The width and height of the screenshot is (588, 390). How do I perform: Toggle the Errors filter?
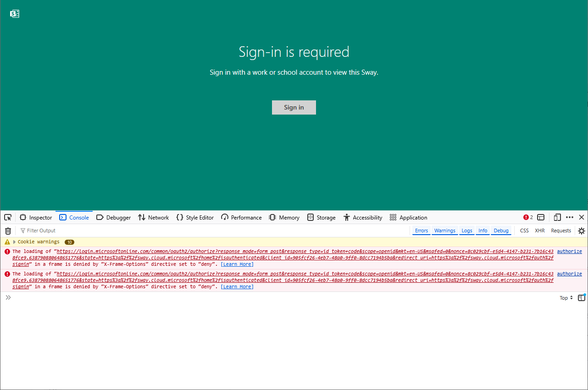point(422,231)
